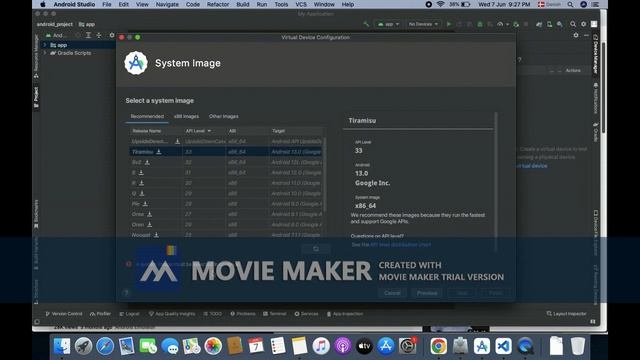Open macOS Spotlight search in menu bar
This screenshot has height=360, width=640.
(x=570, y=4)
